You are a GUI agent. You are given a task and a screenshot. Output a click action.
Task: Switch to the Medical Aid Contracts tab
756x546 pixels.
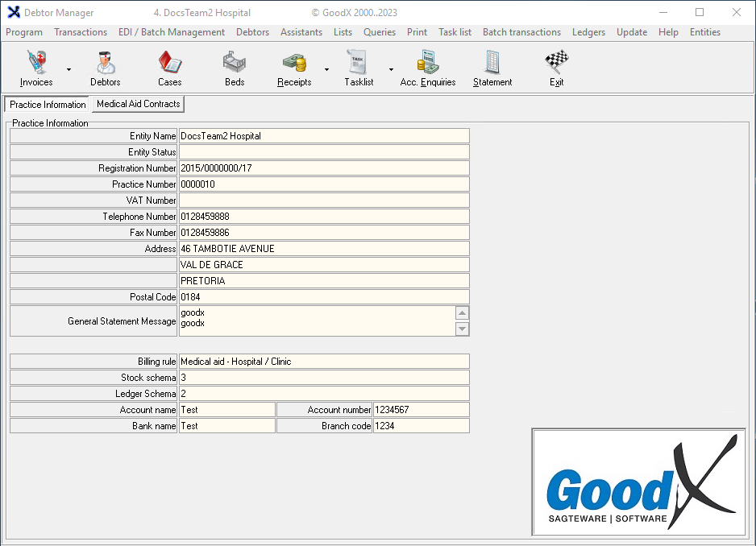(138, 104)
